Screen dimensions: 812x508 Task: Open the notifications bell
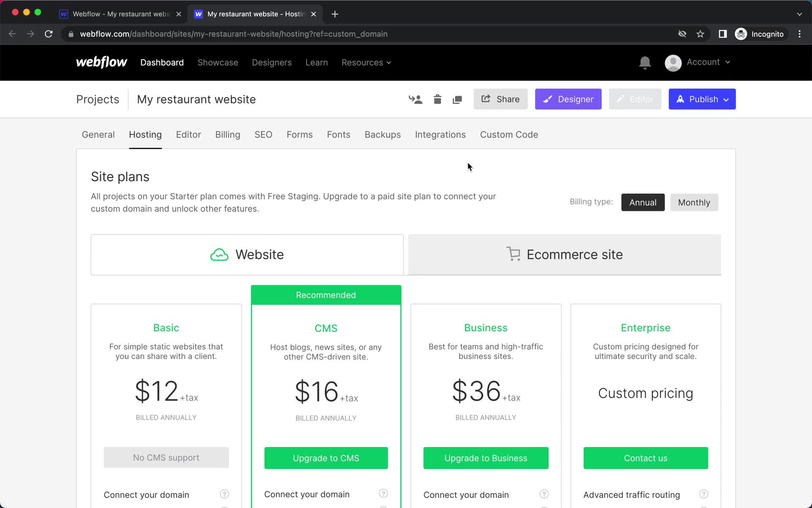coord(645,63)
